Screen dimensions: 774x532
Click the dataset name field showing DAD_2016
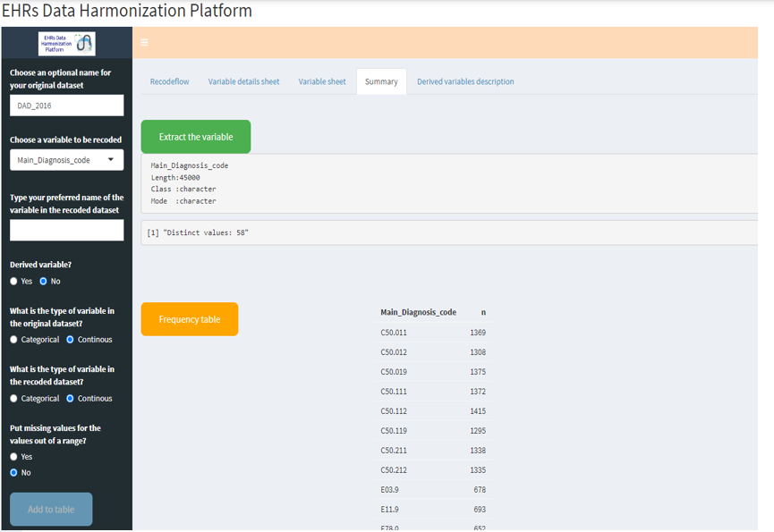click(67, 106)
